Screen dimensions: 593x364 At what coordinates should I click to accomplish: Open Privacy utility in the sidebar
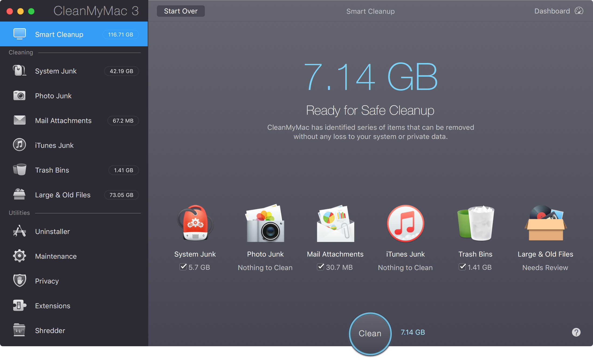tap(74, 281)
